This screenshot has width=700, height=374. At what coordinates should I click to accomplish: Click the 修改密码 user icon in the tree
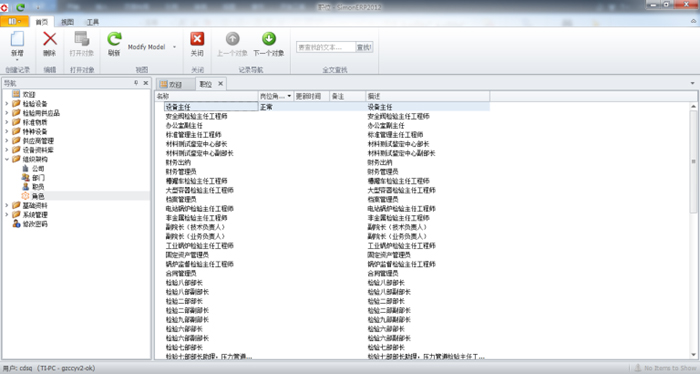pyautogui.click(x=16, y=224)
